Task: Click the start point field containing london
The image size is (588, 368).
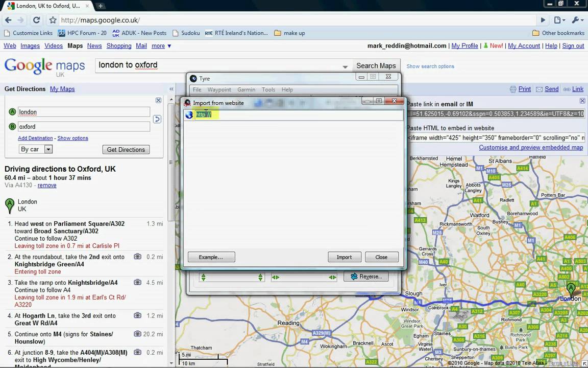Action: pyautogui.click(x=84, y=112)
